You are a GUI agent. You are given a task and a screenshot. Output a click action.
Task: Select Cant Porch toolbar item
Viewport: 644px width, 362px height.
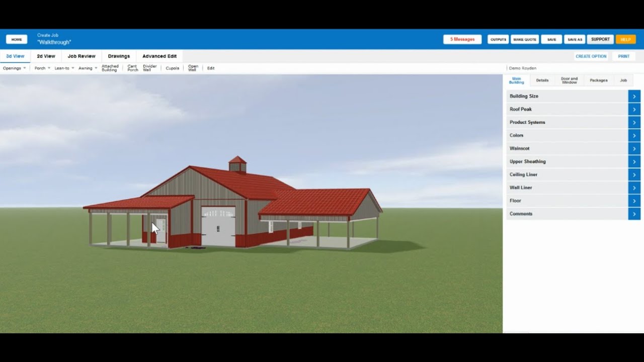point(133,68)
